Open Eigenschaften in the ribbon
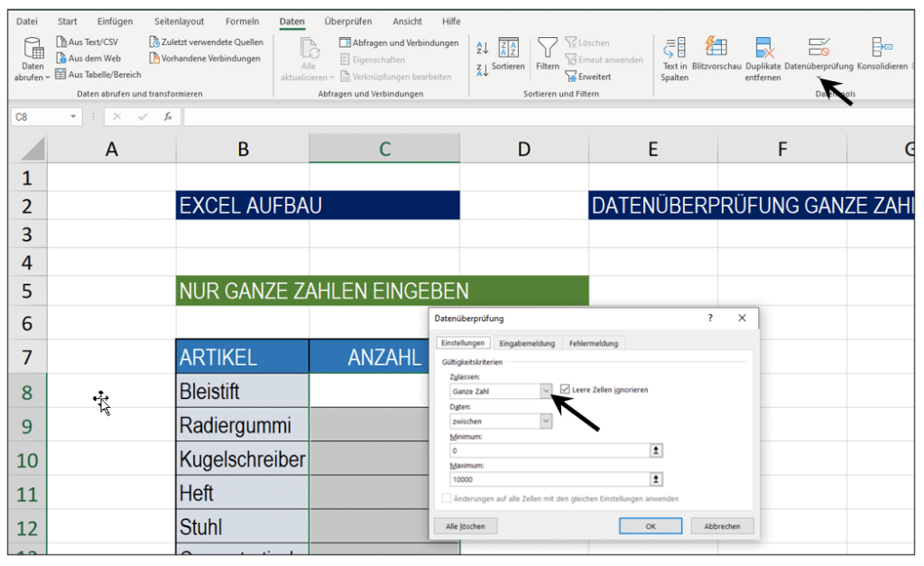The height and width of the screenshot is (566, 924). click(373, 60)
